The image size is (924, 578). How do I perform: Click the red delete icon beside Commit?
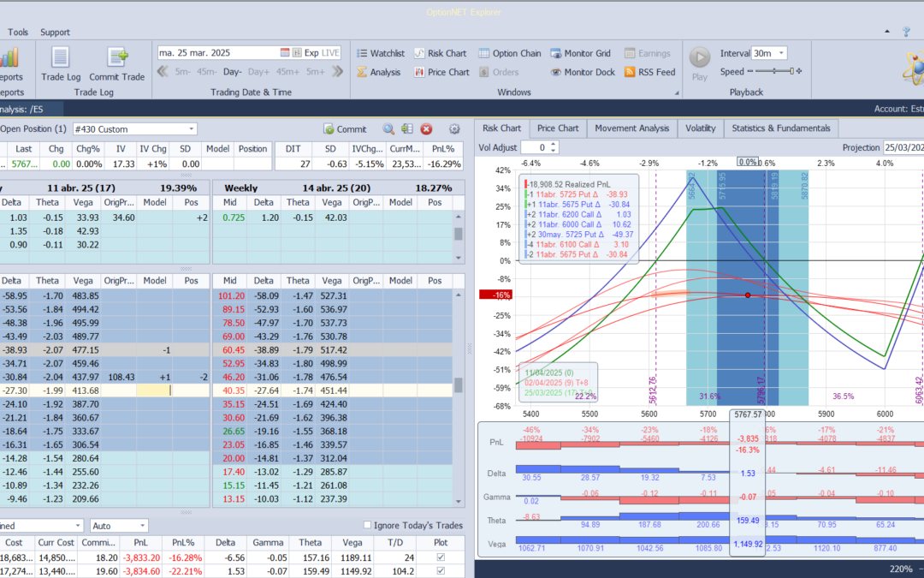coord(426,129)
